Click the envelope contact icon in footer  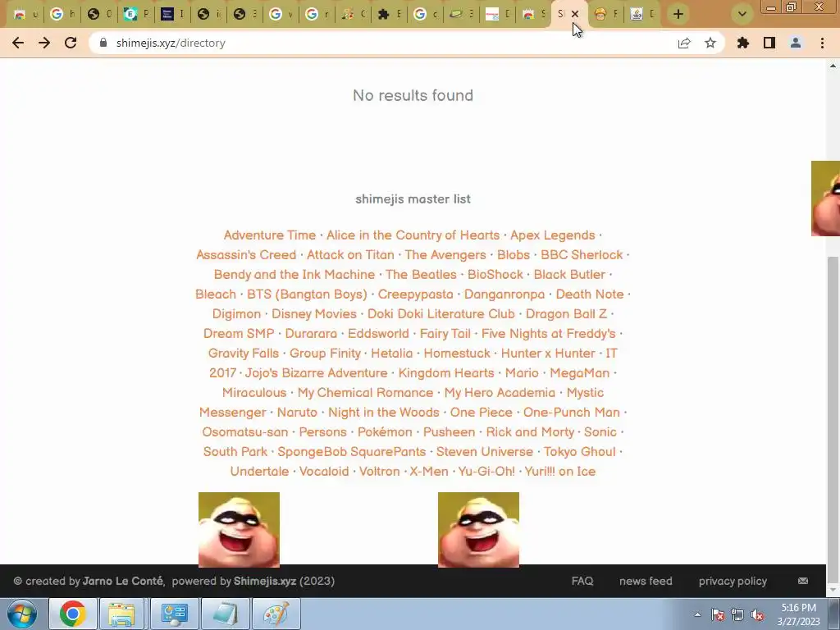(x=802, y=582)
